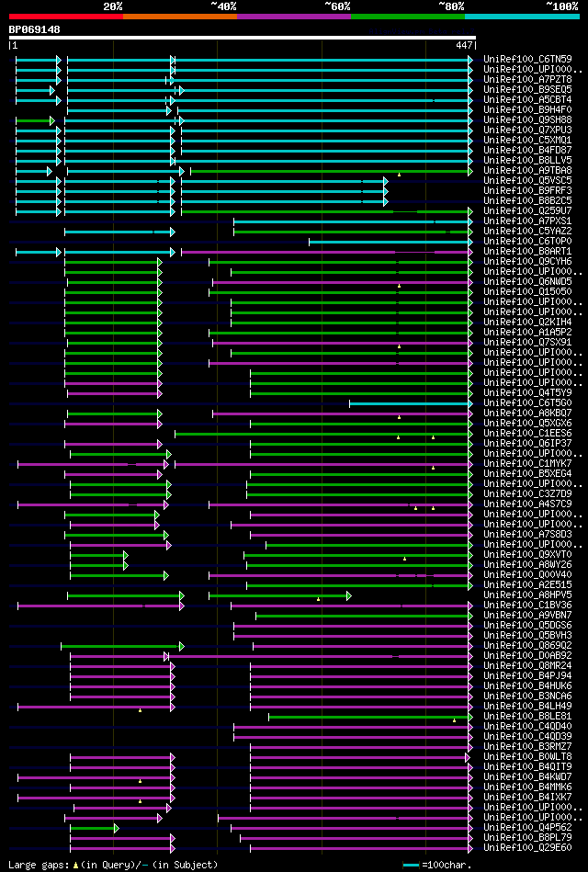Click the purple ~60% identity legend segment
This screenshot has width=588, height=872.
tap(294, 17)
